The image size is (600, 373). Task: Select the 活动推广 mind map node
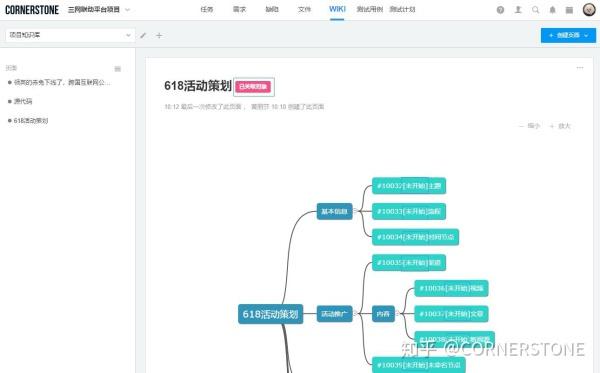click(334, 314)
